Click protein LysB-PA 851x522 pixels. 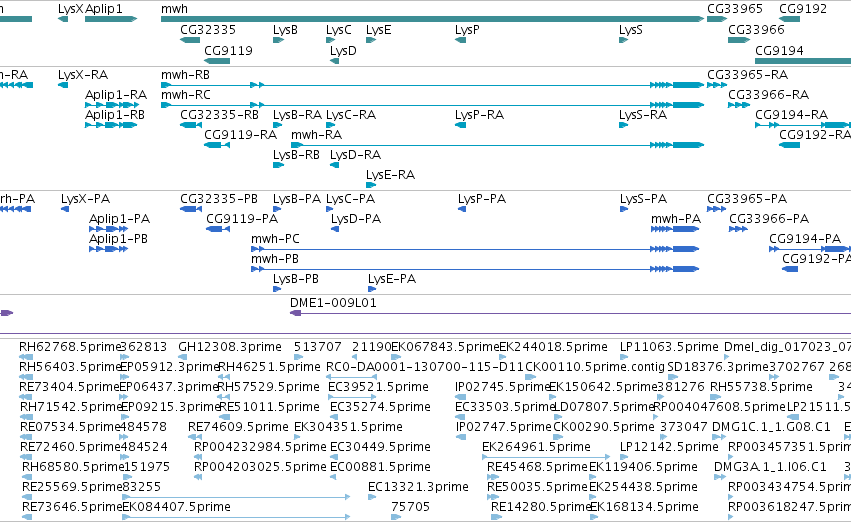click(277, 209)
